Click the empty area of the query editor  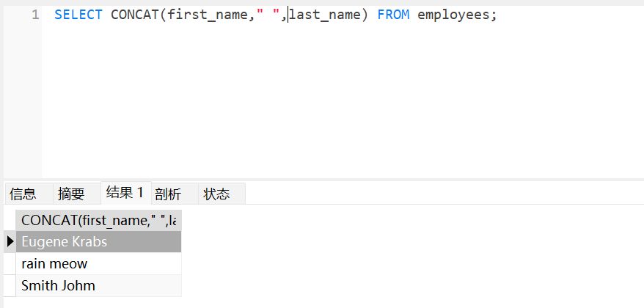[330, 103]
